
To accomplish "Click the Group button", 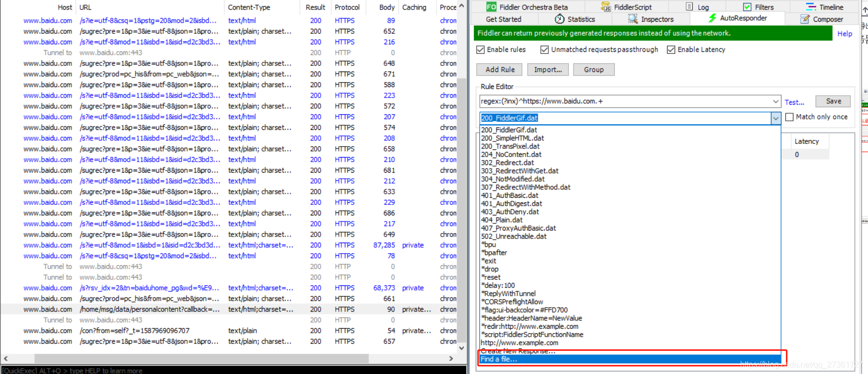I will click(594, 69).
